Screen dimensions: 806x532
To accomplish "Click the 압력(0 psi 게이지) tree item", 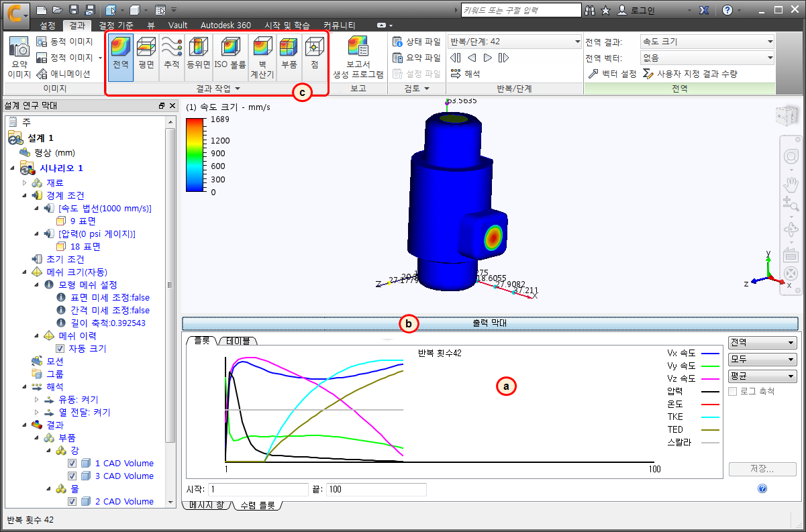I will (x=97, y=234).
